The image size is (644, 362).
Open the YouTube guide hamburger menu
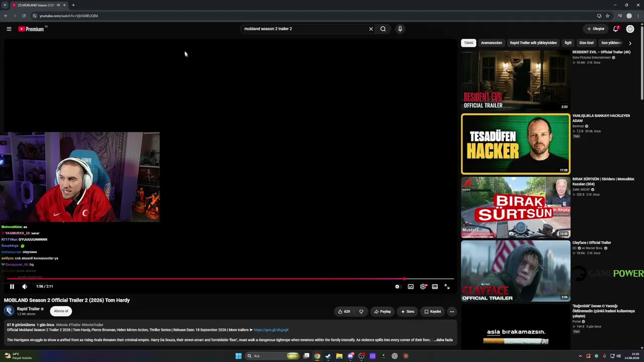tap(9, 29)
